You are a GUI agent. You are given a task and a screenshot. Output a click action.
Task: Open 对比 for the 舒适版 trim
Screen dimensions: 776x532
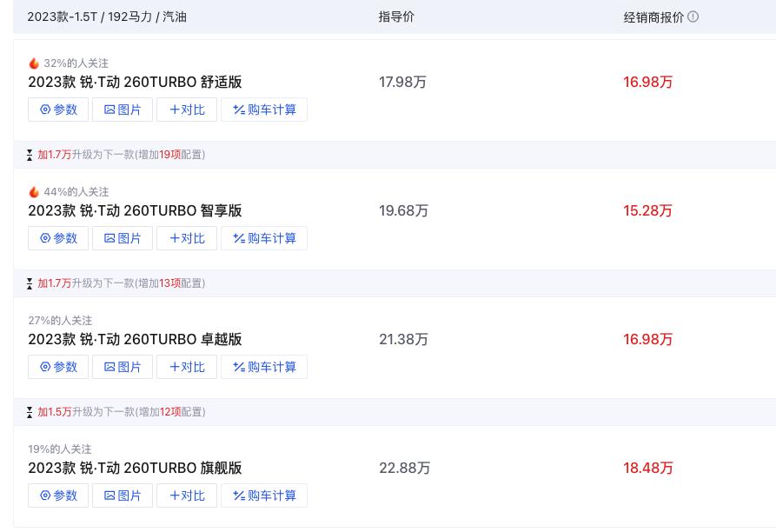[187, 110]
